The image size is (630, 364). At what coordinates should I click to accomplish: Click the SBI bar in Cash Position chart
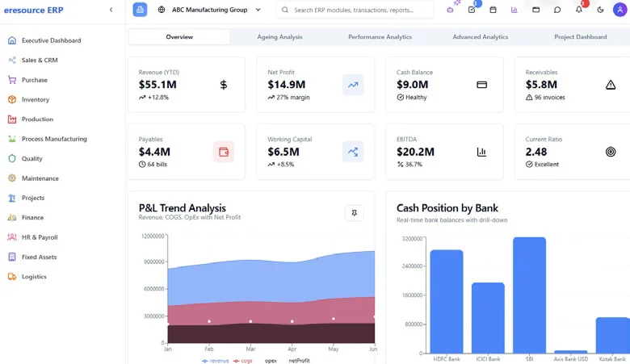click(529, 295)
